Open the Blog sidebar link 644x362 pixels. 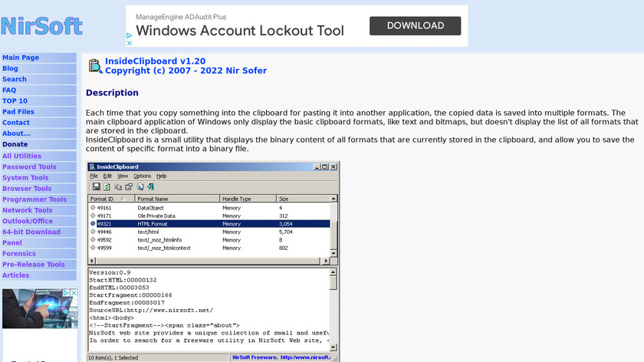(10, 68)
